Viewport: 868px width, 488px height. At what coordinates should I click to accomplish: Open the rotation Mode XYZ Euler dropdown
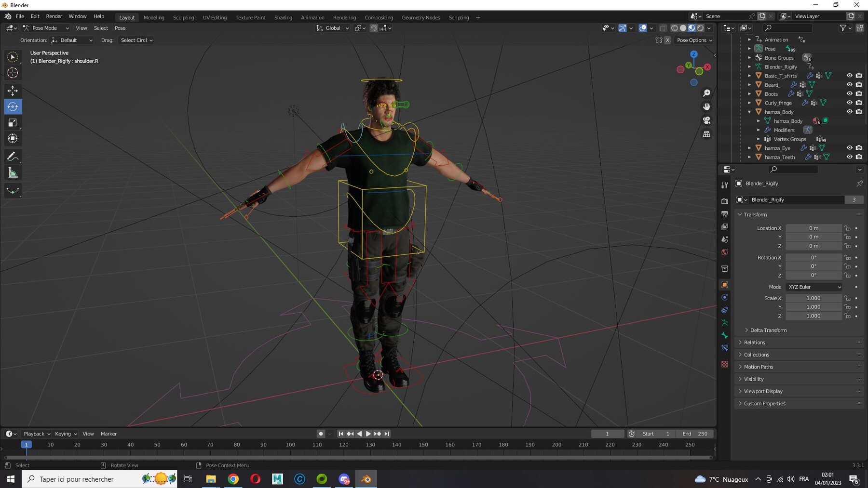(814, 287)
